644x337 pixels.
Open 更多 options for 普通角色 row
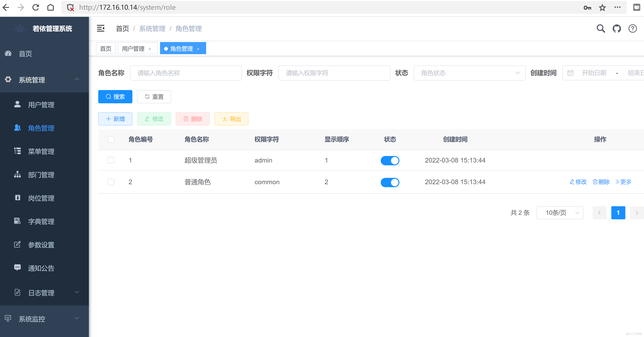(623, 182)
